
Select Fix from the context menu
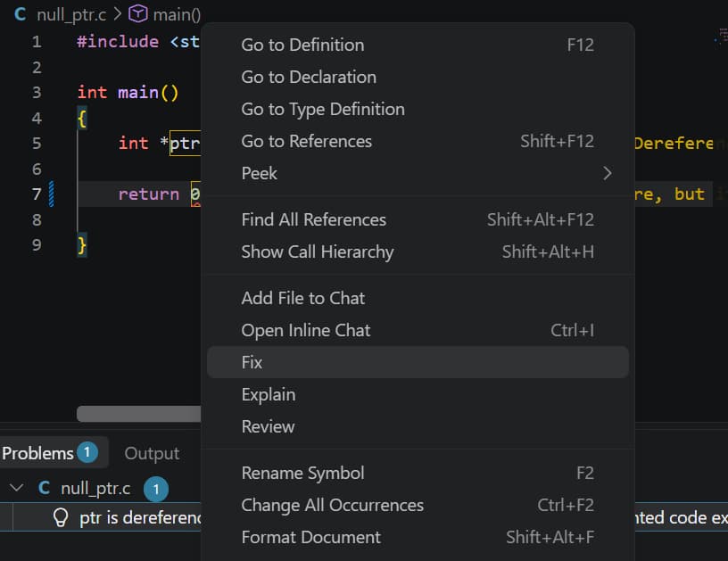click(418, 362)
